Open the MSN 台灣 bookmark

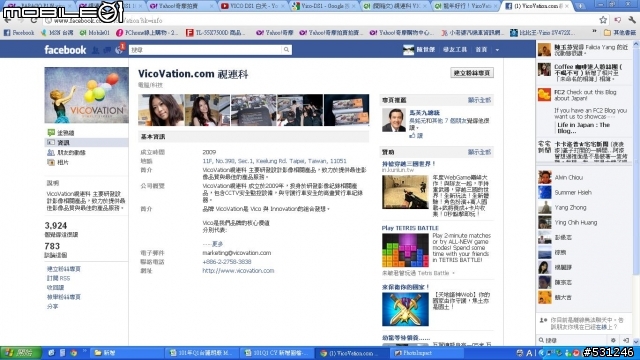tap(57, 33)
